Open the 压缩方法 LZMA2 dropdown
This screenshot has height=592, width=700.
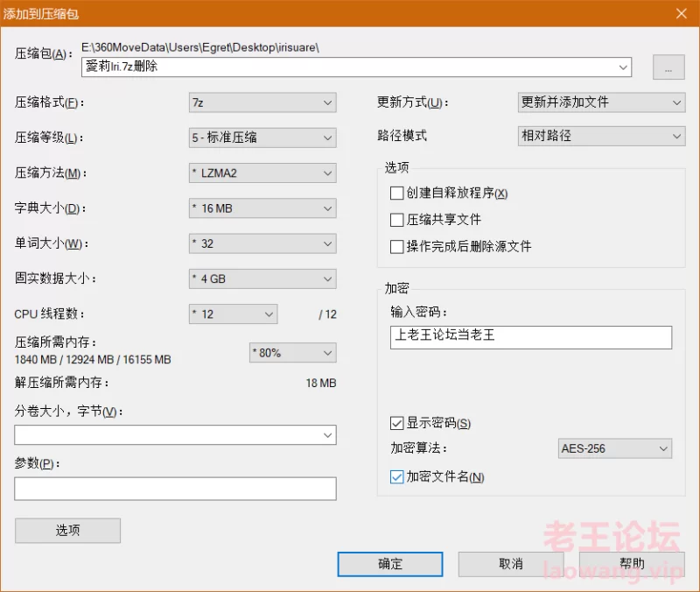coord(262,173)
